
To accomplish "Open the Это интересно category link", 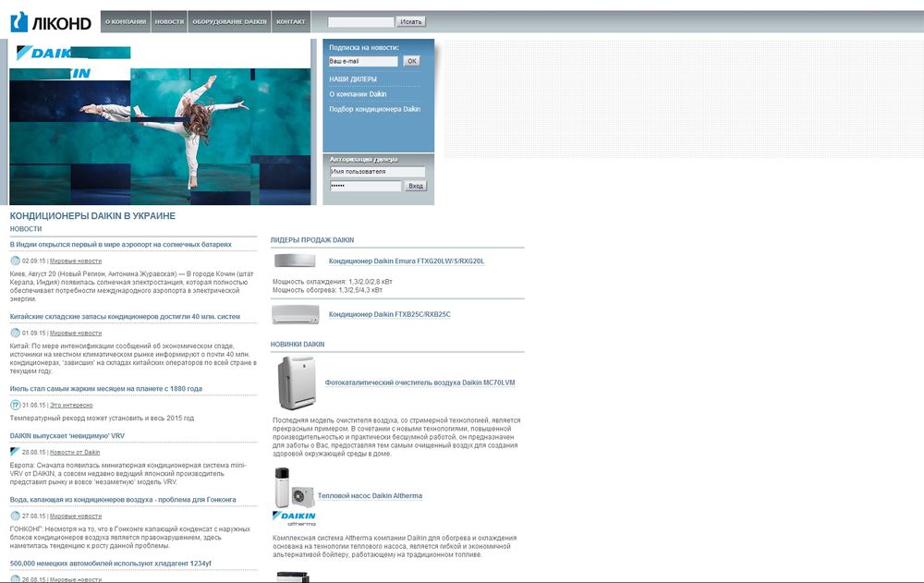I will pyautogui.click(x=71, y=406).
